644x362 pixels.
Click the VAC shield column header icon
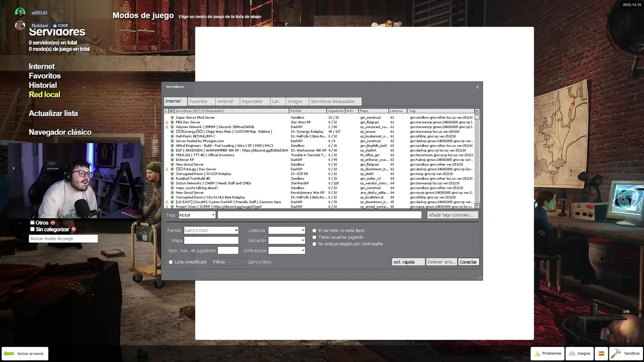pos(172,111)
